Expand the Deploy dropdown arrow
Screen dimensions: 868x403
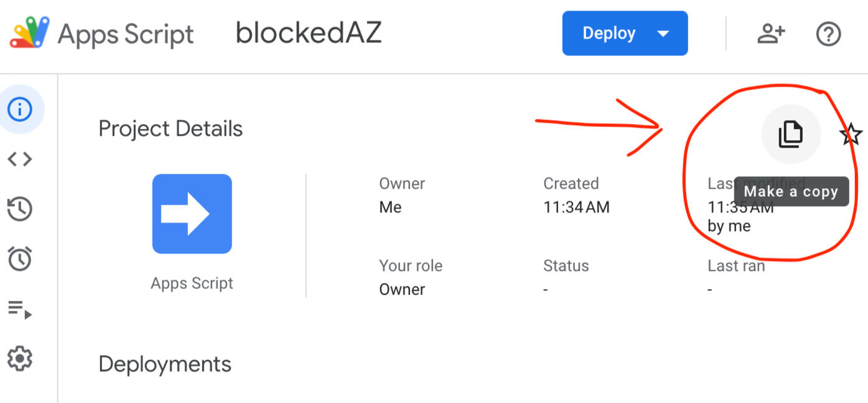click(663, 34)
